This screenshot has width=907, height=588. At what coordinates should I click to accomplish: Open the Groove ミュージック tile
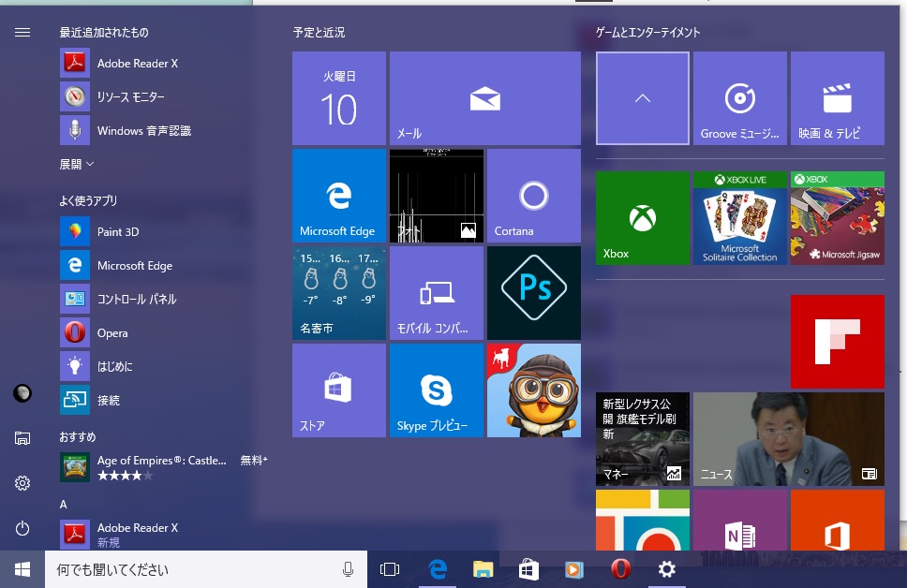click(x=740, y=98)
